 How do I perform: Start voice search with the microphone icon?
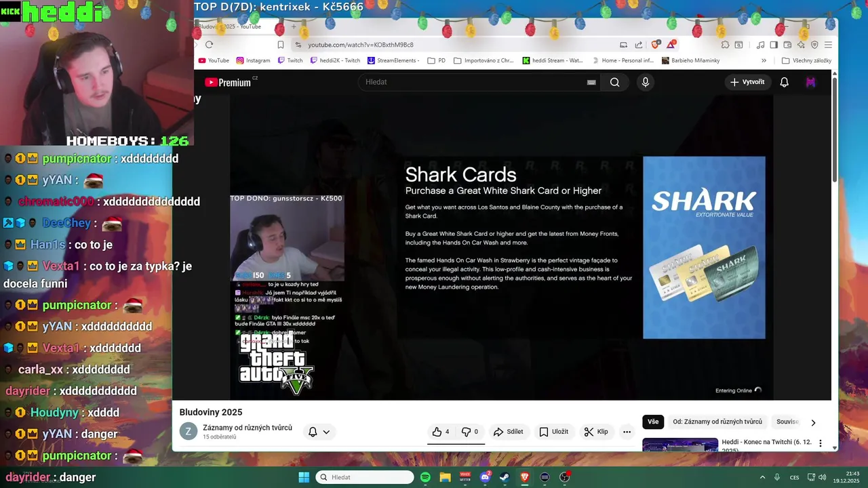click(x=645, y=82)
